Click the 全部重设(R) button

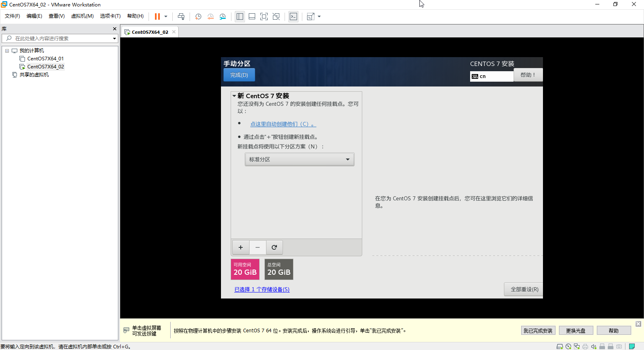click(x=524, y=289)
